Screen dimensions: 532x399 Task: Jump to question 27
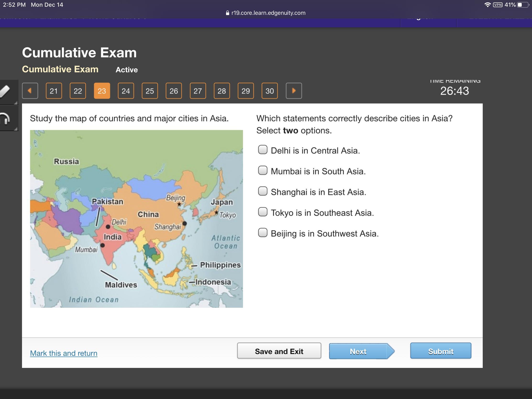[197, 91]
